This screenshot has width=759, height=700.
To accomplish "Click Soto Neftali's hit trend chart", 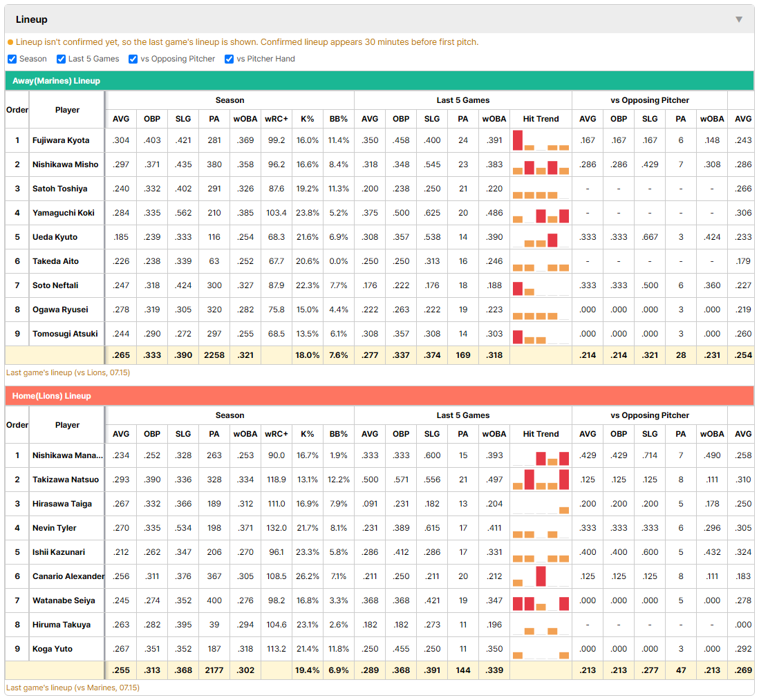I will tap(541, 285).
